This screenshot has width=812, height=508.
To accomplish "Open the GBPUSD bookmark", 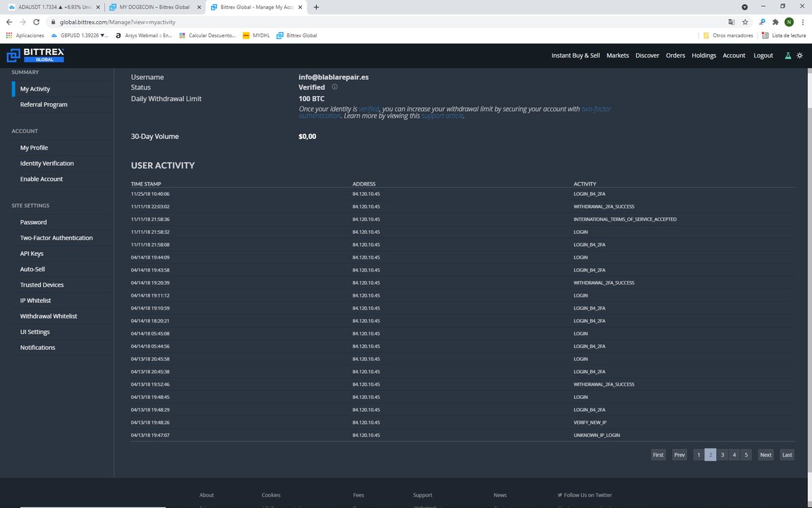I will tap(81, 35).
